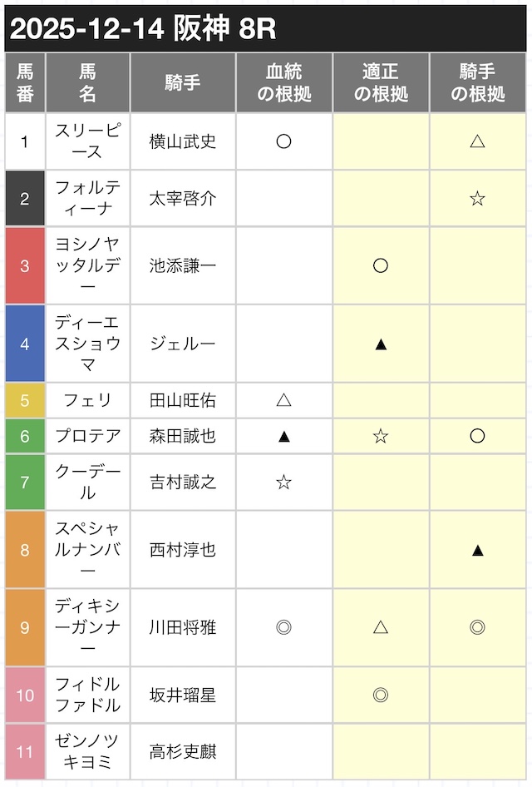This screenshot has width=532, height=787.
Task: Click the blue horse number 4 cell
Action: point(25,343)
